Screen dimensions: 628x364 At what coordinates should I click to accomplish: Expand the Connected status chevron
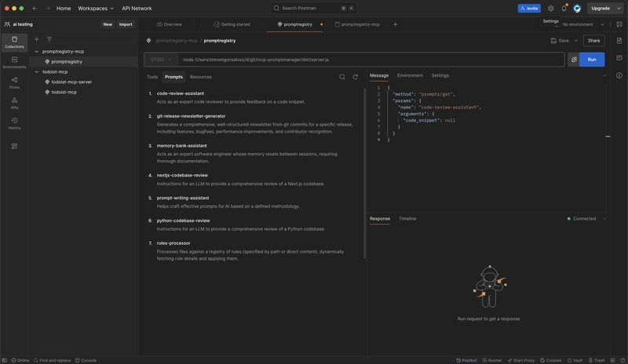click(x=604, y=219)
